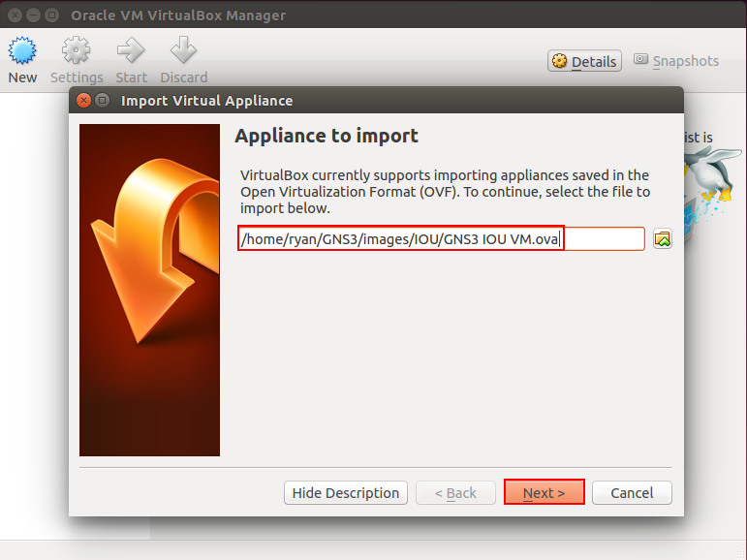
Task: Cancel the Import Virtual Appliance dialog
Action: tap(632, 492)
